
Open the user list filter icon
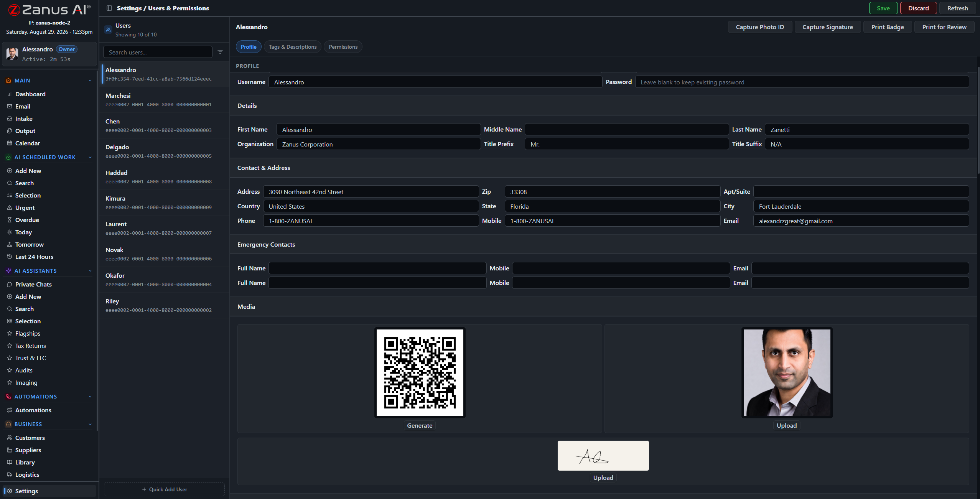tap(220, 52)
